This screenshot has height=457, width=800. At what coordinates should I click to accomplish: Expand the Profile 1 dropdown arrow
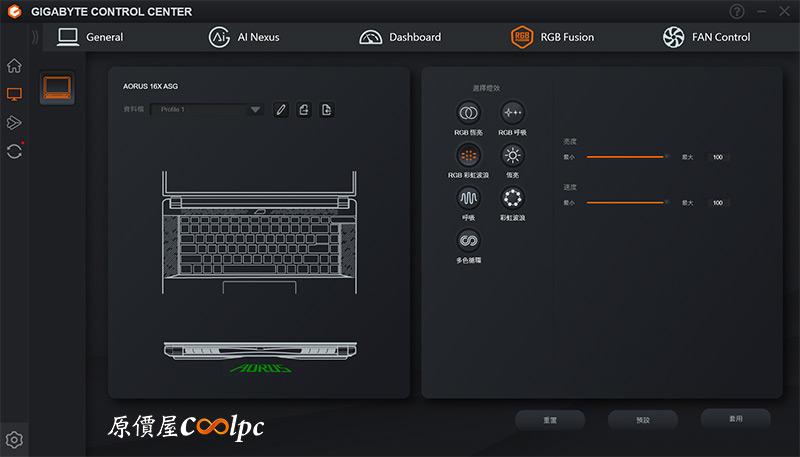255,109
